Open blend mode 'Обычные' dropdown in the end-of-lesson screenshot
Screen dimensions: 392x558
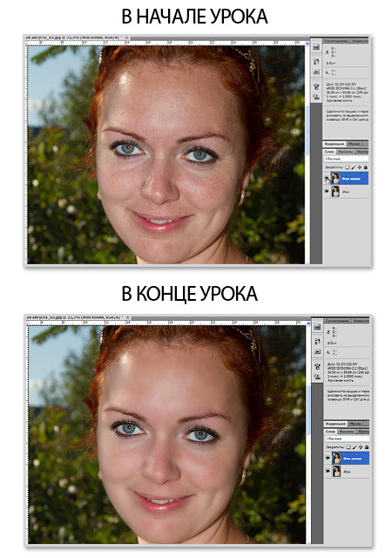348,439
